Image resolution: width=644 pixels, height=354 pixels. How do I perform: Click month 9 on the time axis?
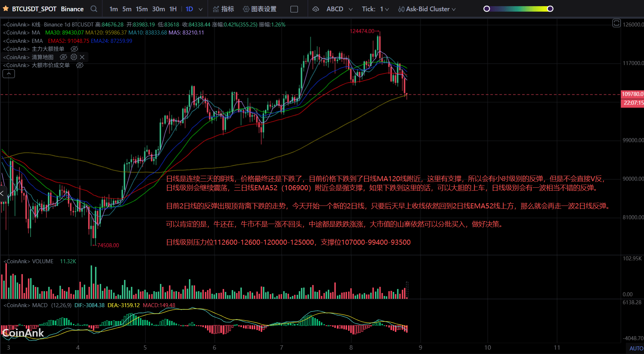coord(420,347)
